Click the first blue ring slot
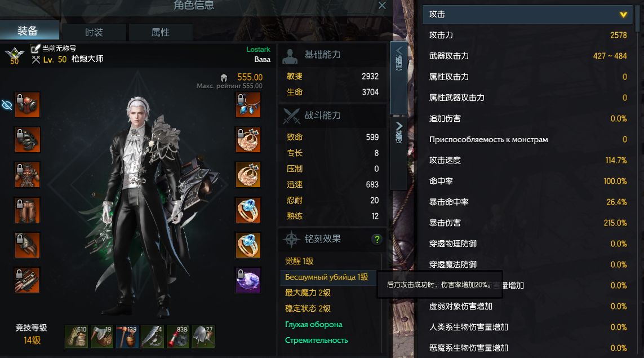644x358 pixels. point(248,210)
